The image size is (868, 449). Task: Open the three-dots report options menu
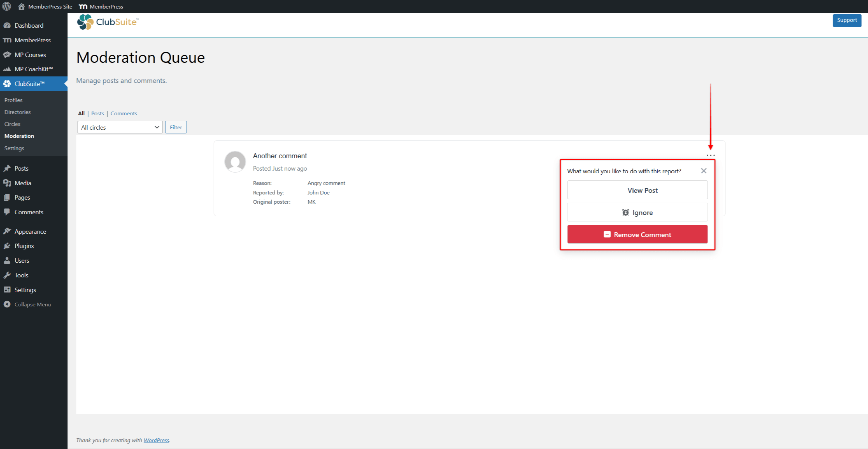pos(710,155)
